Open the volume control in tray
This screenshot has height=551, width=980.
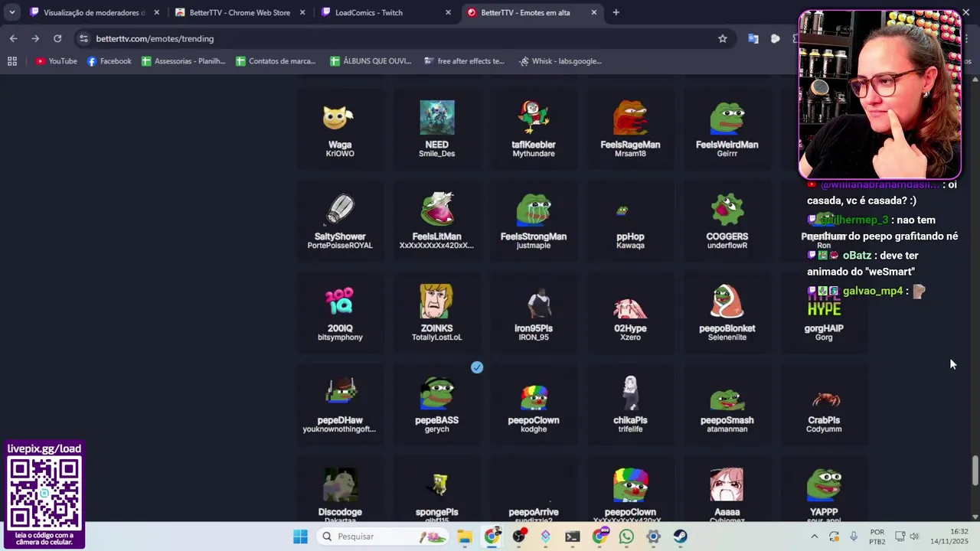(914, 536)
